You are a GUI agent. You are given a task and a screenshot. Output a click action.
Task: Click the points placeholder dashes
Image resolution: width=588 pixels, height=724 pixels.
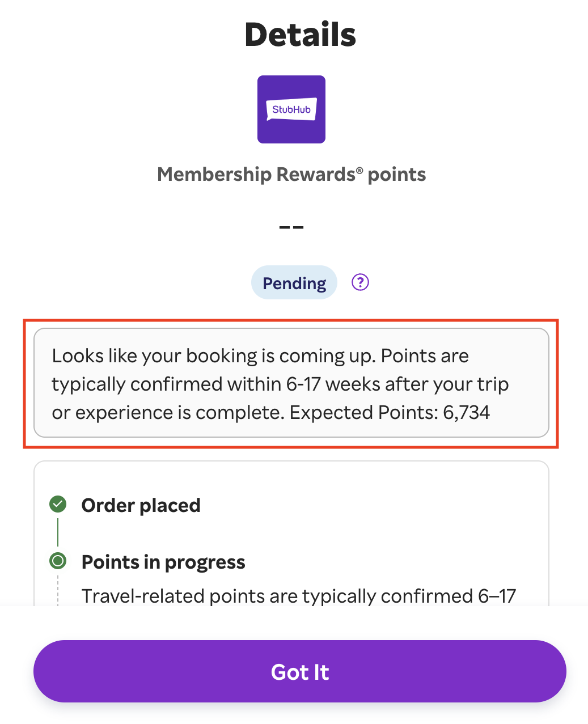[x=291, y=227]
